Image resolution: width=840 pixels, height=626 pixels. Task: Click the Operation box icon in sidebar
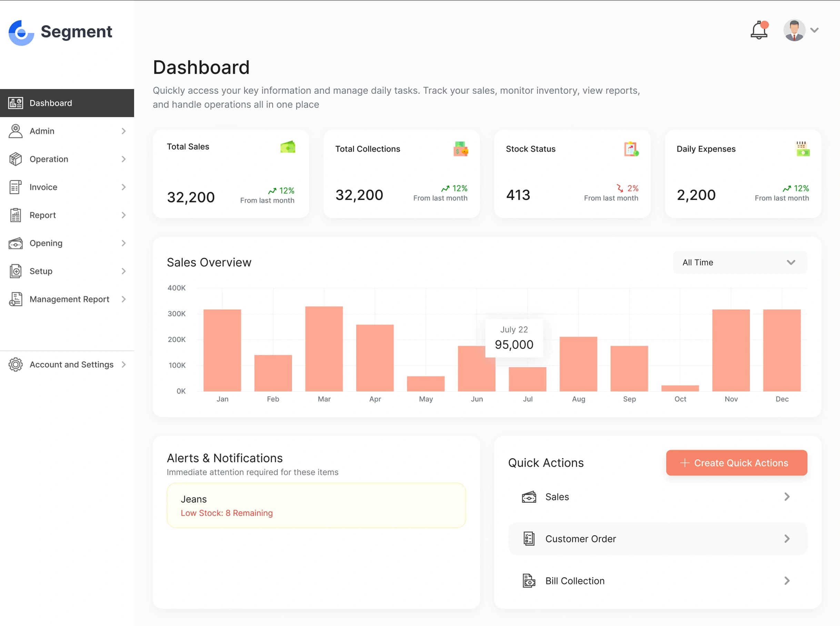16,159
